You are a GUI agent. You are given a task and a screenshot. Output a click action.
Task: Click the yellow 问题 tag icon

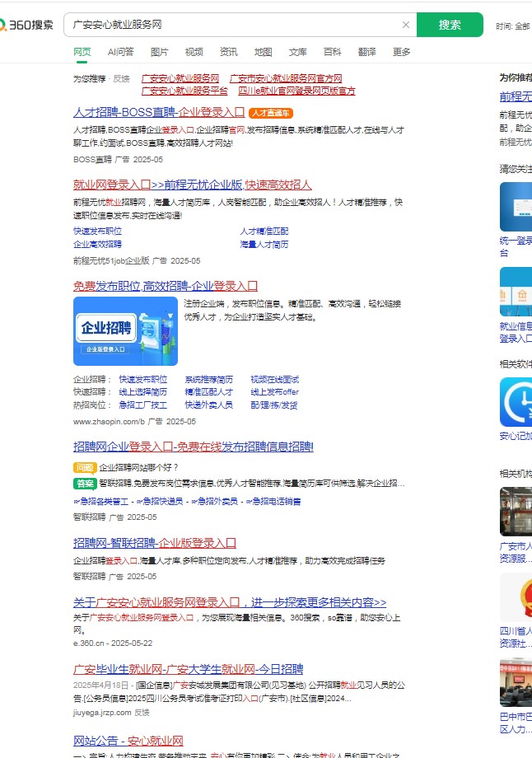pyautogui.click(x=85, y=467)
